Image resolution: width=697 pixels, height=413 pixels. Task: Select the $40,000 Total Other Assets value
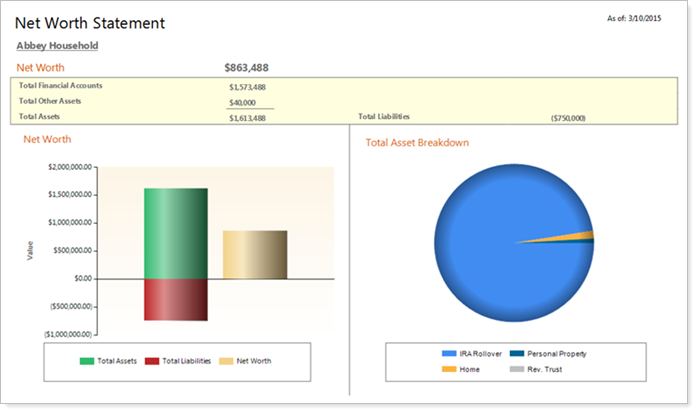pyautogui.click(x=242, y=102)
